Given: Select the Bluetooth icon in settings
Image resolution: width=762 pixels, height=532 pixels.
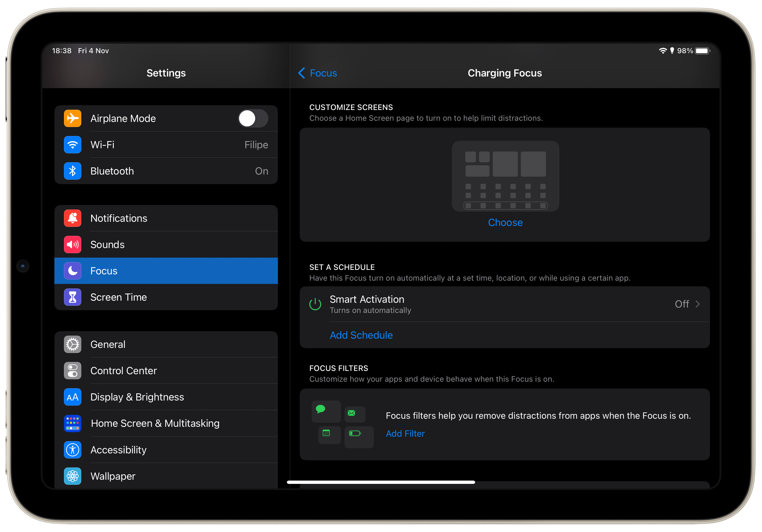Looking at the screenshot, I should 74,171.
